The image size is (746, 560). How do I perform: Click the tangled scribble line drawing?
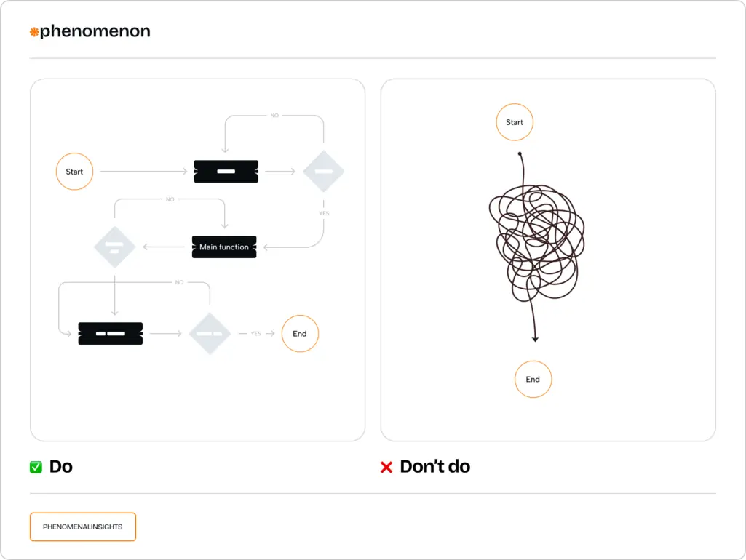536,246
